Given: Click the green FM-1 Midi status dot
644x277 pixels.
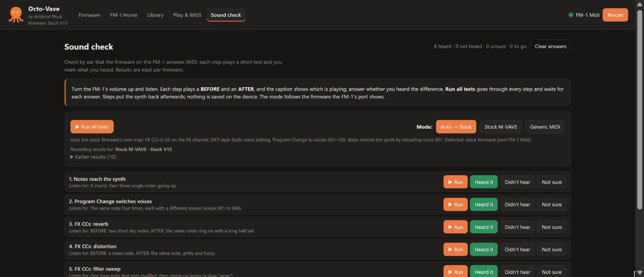Looking at the screenshot, I should click(x=570, y=15).
